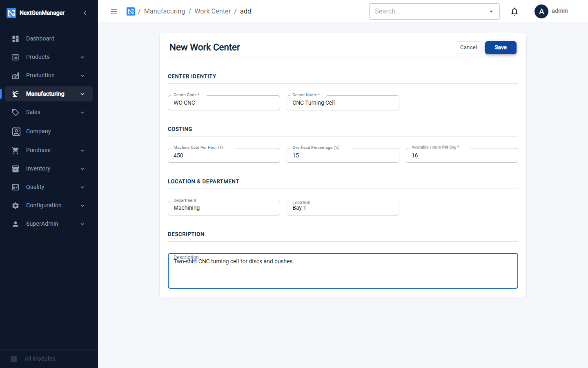Click the Center Code field
This screenshot has width=588, height=368.
click(x=224, y=103)
